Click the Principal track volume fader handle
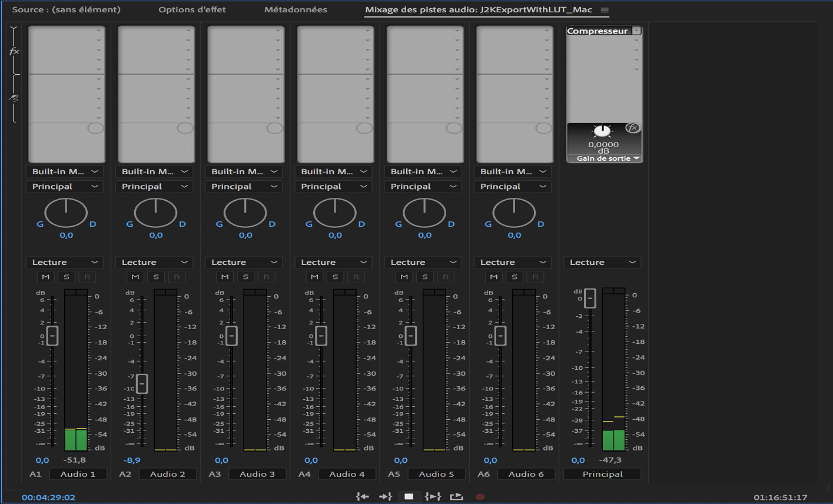This screenshot has width=833, height=504. click(x=590, y=298)
